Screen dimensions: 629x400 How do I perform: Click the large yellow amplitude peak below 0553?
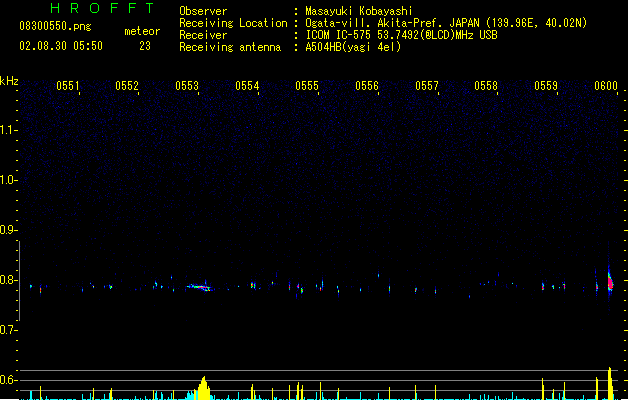[x=204, y=388]
